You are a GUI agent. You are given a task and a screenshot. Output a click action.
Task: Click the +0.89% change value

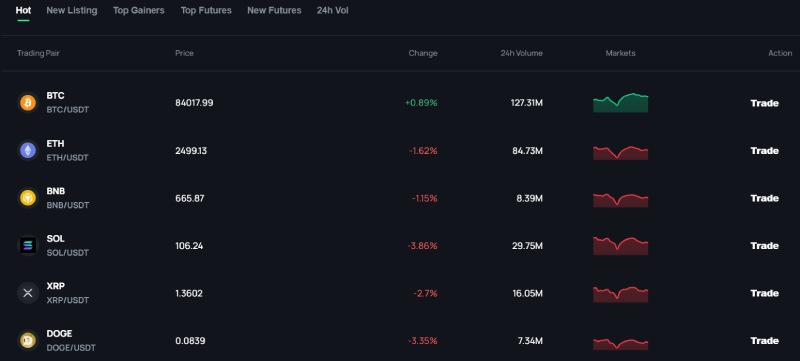pos(421,103)
